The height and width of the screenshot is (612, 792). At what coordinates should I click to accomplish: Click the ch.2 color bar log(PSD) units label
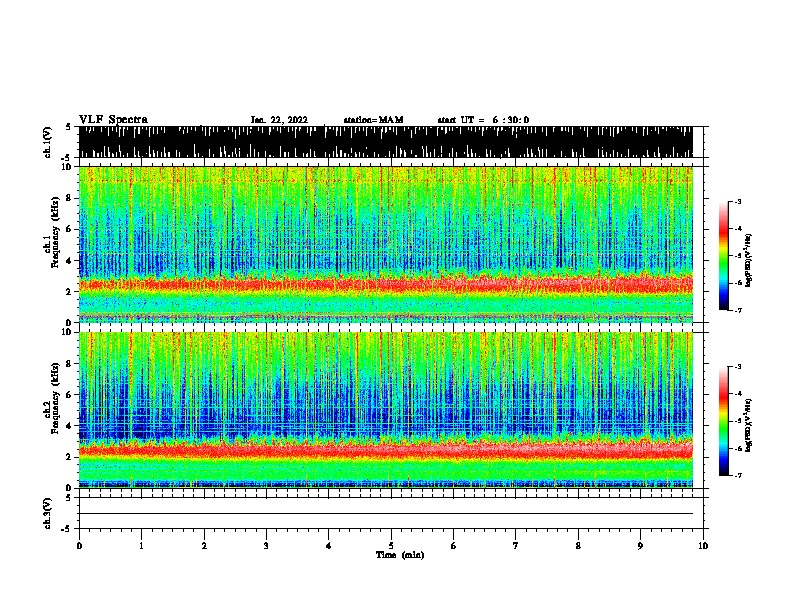(749, 425)
